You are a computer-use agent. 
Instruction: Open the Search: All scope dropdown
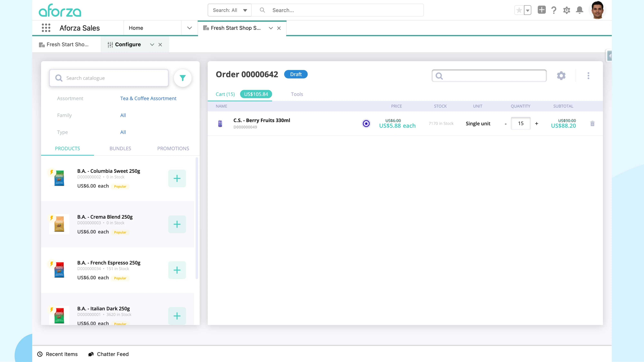(229, 10)
